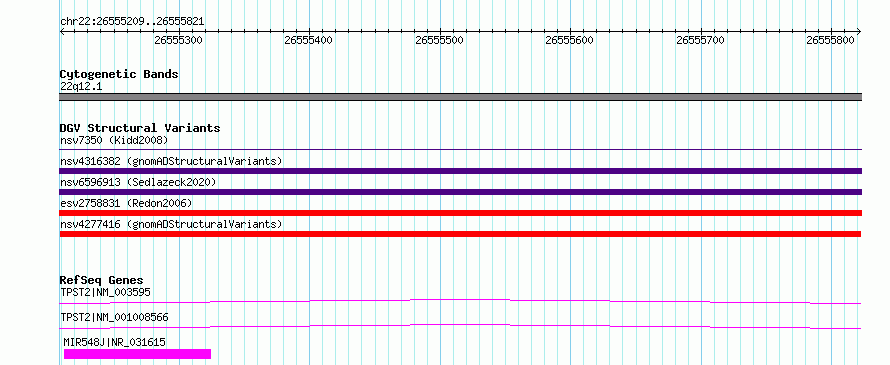Click the purple nsv4316382 variant bar
The height and width of the screenshot is (365, 890).
coord(460,171)
